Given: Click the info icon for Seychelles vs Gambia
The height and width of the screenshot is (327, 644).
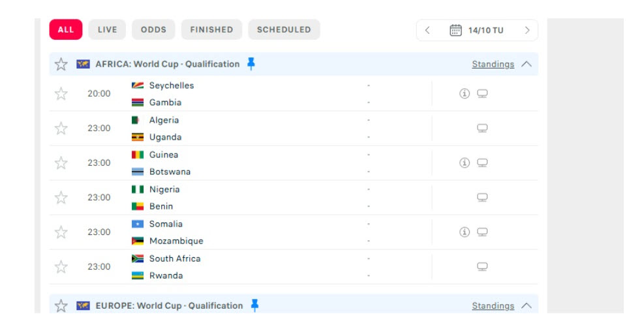Looking at the screenshot, I should tap(465, 94).
